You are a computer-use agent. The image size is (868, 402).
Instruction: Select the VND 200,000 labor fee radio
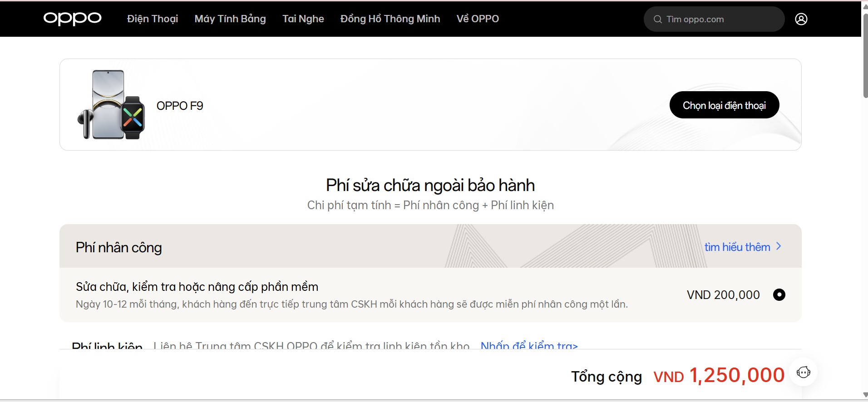[779, 295]
